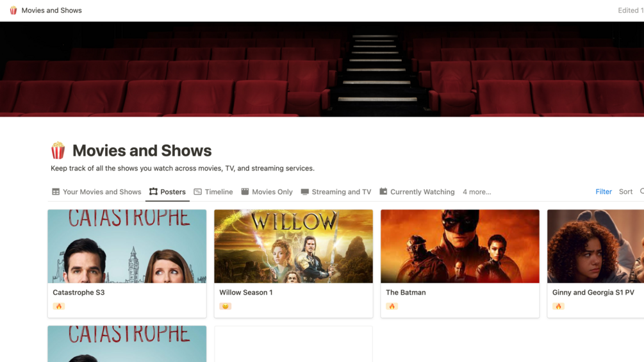Screen dimensions: 644x362
Task: Click the page description about keeping track
Action: pyautogui.click(x=183, y=169)
